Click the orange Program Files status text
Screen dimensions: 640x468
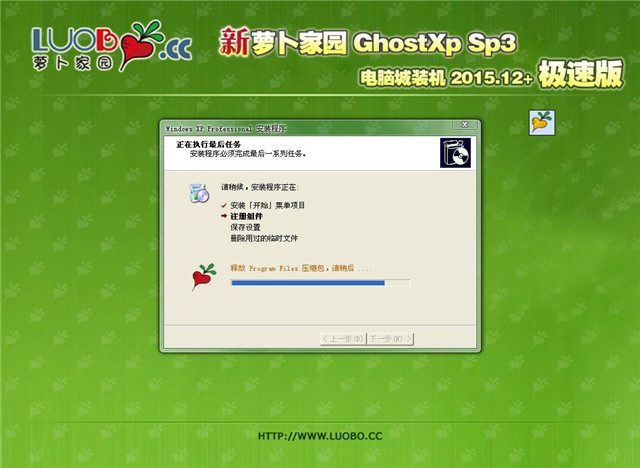pyautogui.click(x=301, y=268)
